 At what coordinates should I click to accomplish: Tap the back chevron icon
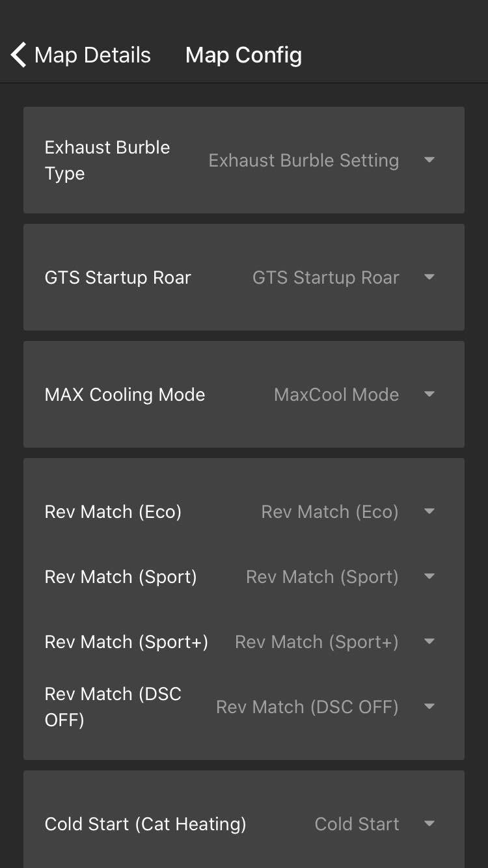coord(19,55)
